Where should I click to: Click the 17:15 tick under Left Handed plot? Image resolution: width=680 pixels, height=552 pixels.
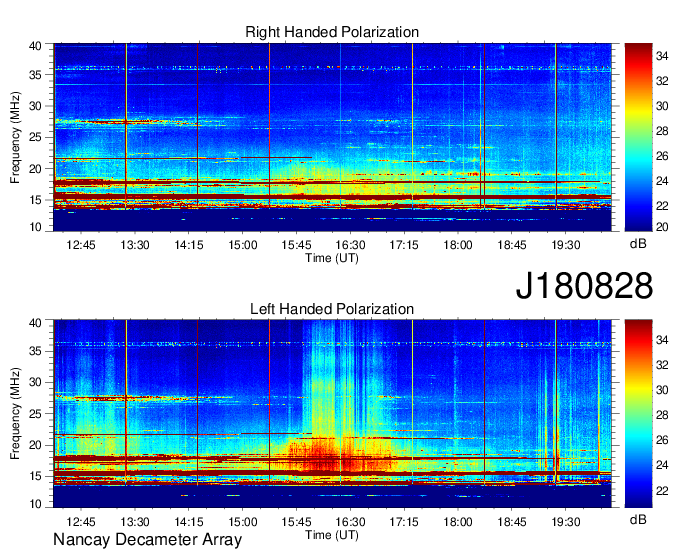point(404,522)
